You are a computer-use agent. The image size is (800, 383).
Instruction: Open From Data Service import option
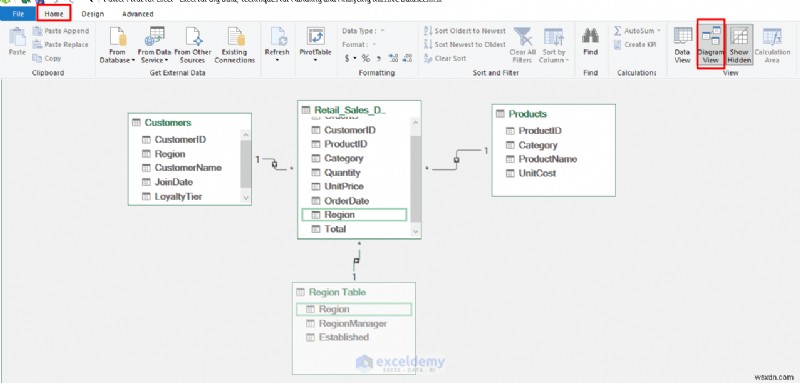(154, 45)
